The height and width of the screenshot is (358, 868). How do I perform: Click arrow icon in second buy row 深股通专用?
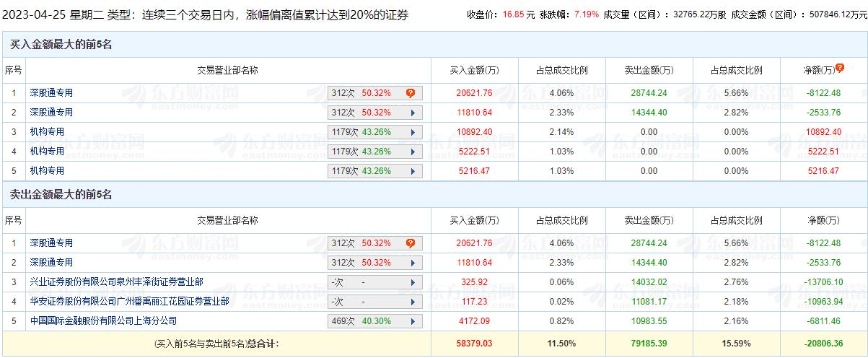click(413, 113)
